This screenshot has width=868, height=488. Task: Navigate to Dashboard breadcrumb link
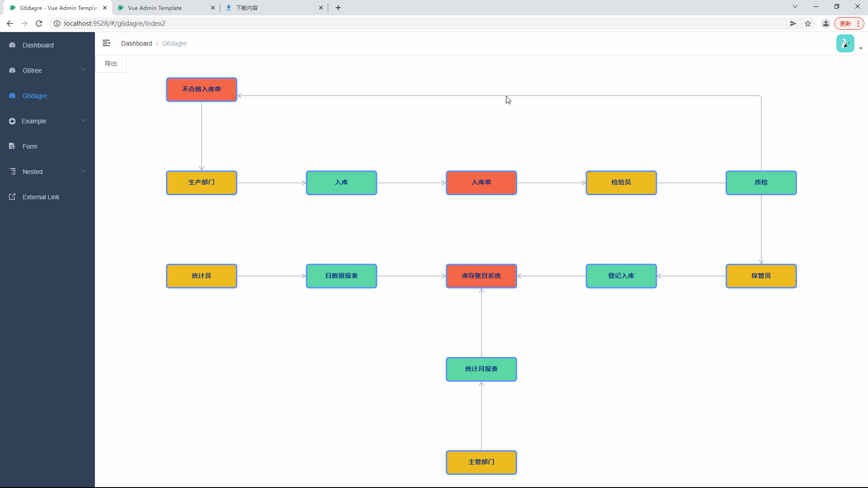[x=137, y=43]
